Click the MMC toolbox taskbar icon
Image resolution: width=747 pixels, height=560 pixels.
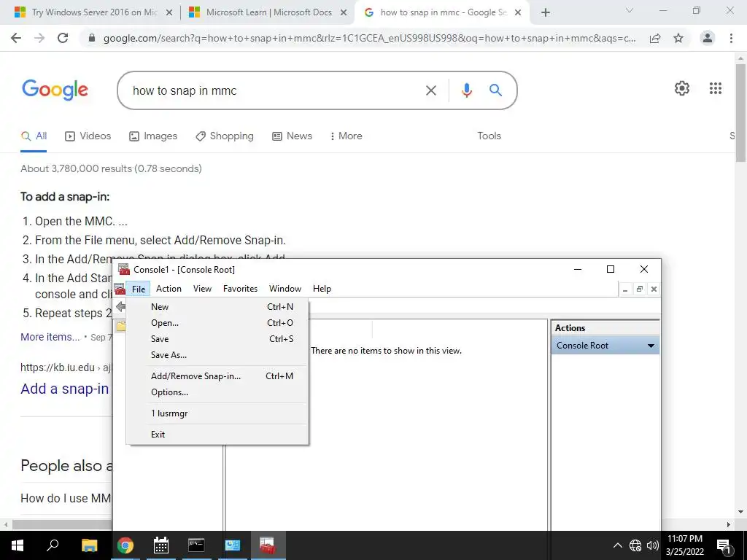[x=268, y=545]
